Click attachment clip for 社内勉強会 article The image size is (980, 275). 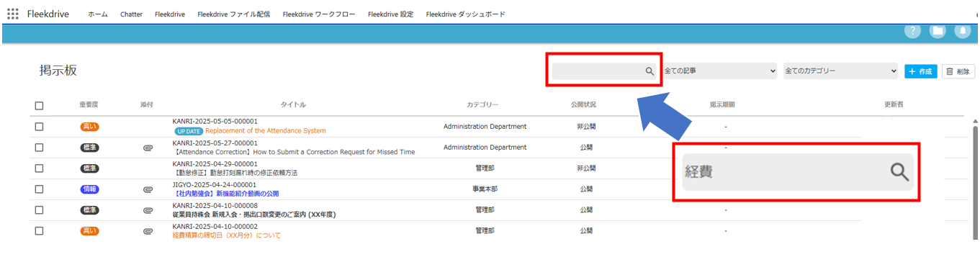pos(148,189)
